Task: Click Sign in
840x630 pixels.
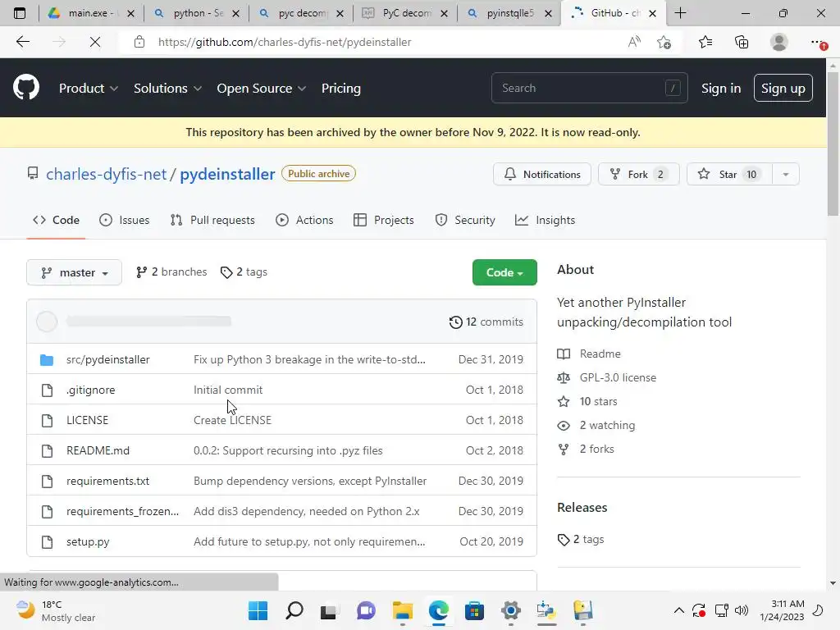Action: pyautogui.click(x=720, y=88)
